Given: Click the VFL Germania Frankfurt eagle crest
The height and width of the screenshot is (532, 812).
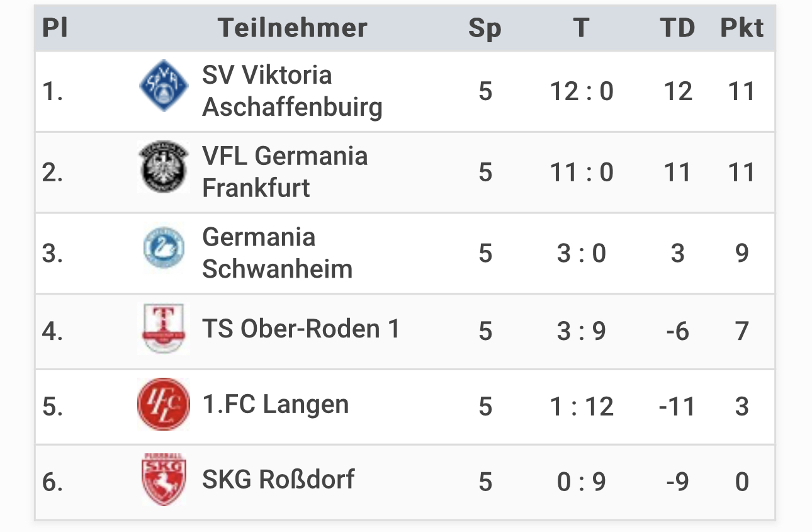Looking at the screenshot, I should tap(164, 167).
